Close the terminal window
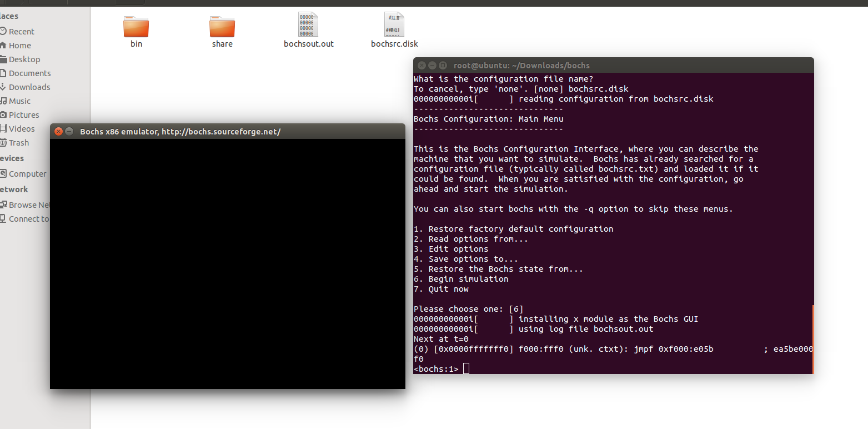Image resolution: width=868 pixels, height=429 pixels. 422,66
